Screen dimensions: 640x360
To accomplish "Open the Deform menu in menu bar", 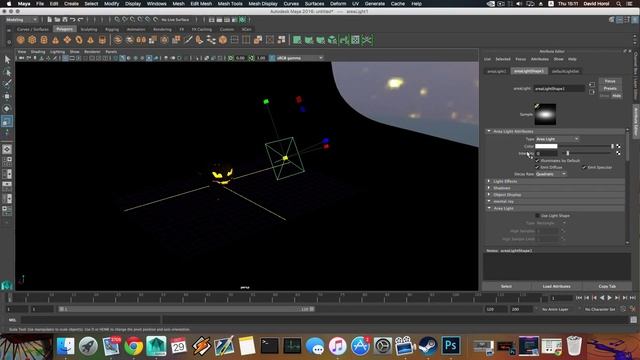I will click(x=338, y=4).
